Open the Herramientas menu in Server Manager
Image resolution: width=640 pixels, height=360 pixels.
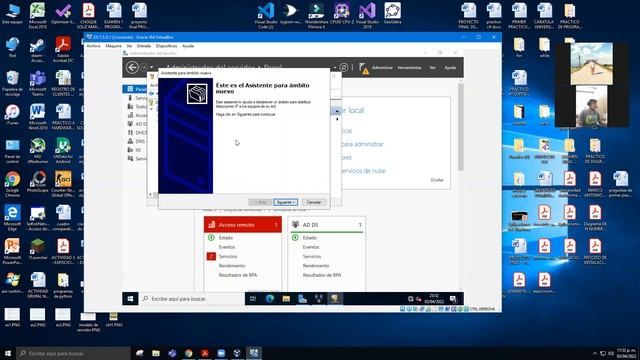click(x=409, y=68)
